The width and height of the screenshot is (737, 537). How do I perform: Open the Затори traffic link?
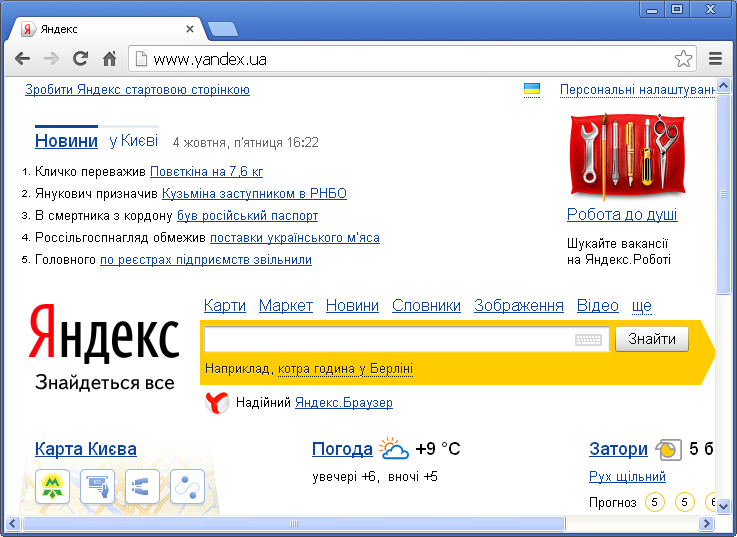(618, 449)
